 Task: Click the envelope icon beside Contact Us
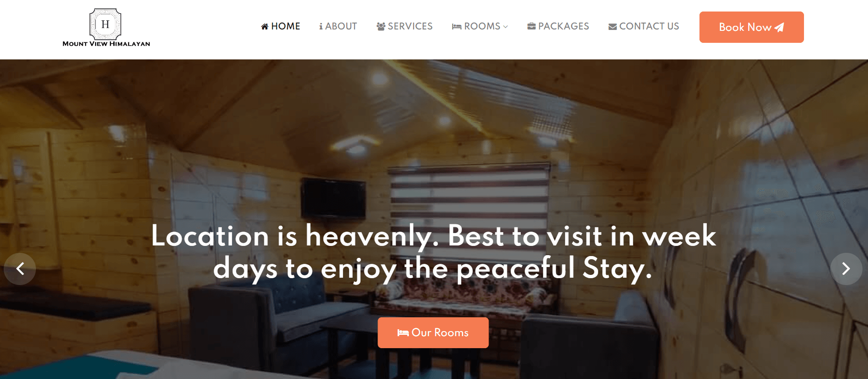612,27
